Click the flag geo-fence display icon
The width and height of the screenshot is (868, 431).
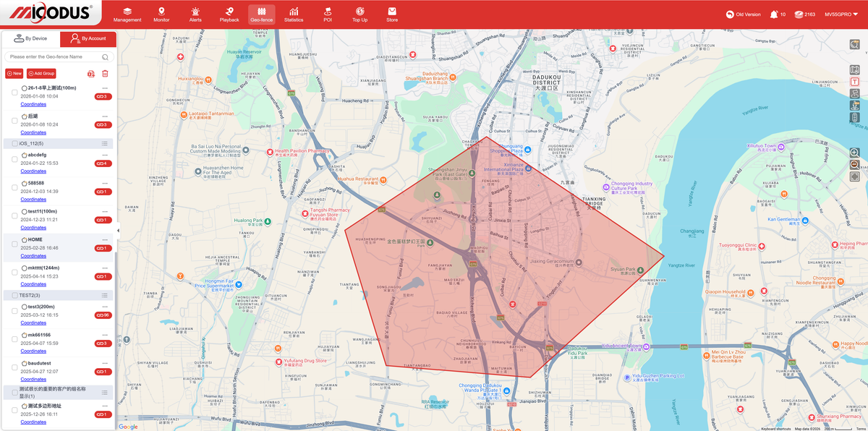[855, 93]
